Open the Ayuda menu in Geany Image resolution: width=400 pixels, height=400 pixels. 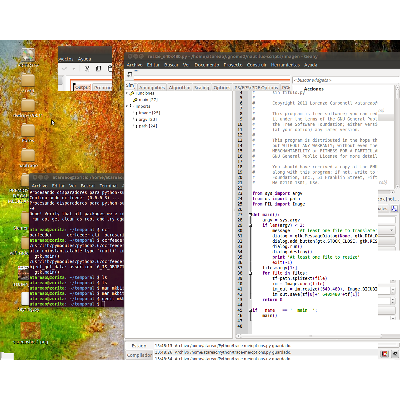(310, 65)
